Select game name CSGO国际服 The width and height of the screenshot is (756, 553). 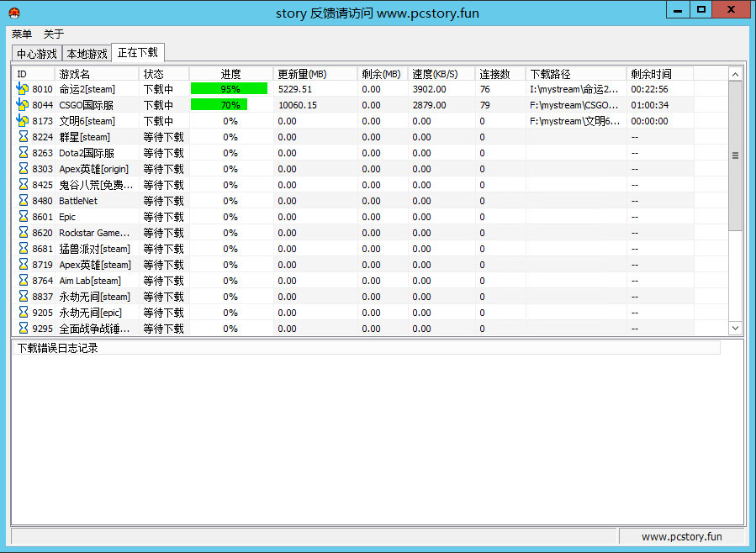coord(87,105)
